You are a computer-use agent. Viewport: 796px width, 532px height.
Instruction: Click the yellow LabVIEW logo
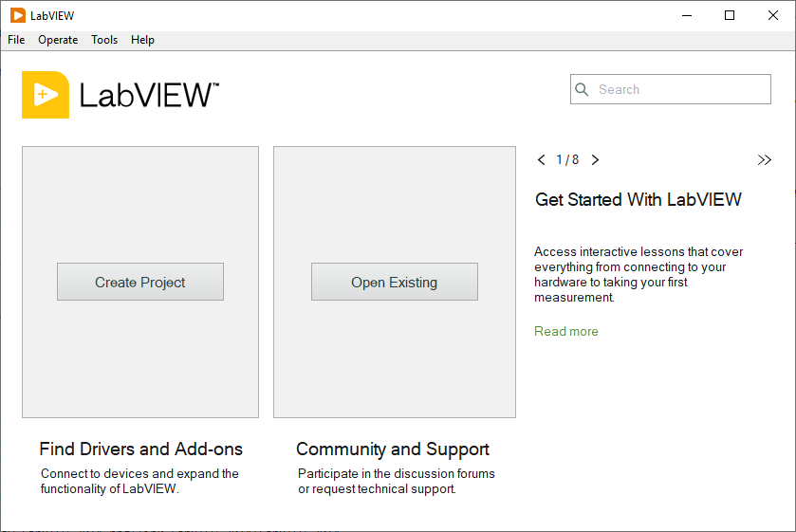tap(46, 95)
